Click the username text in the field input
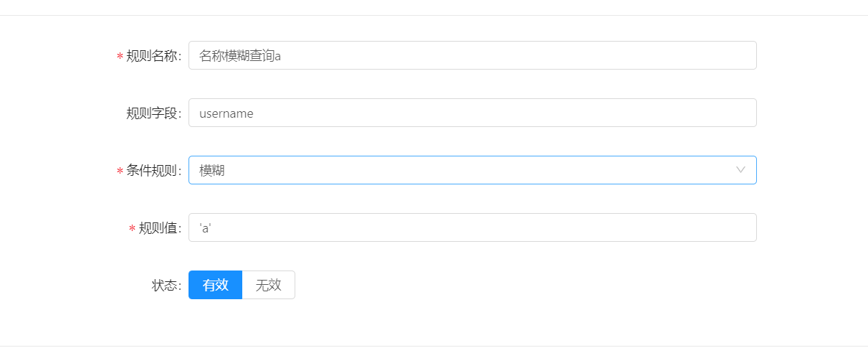 tap(226, 113)
